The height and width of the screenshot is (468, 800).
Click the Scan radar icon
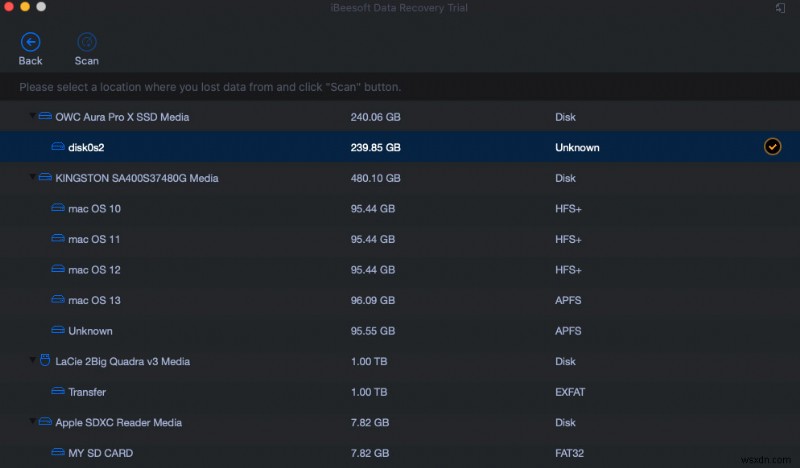[87, 42]
